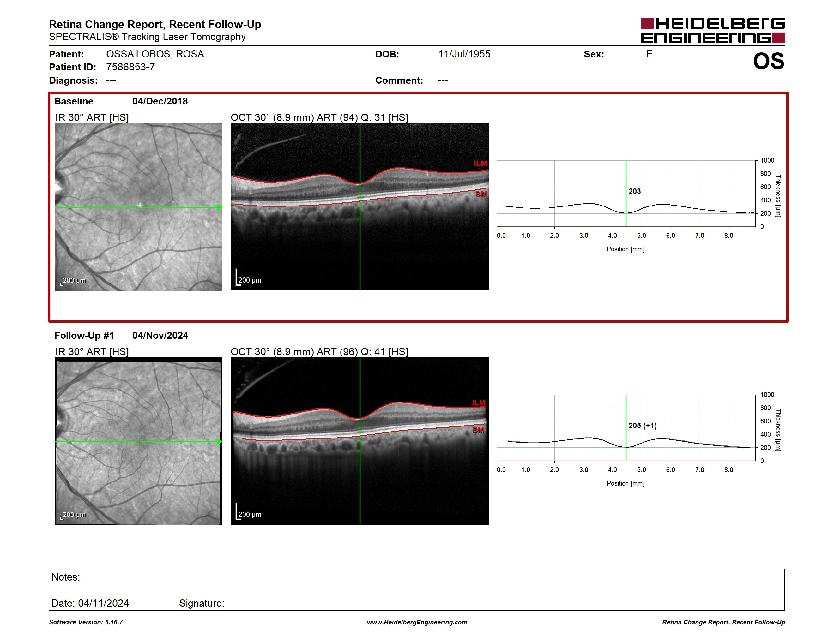Click 'Thickness [µm]' axis label of follow-up graph

778,430
